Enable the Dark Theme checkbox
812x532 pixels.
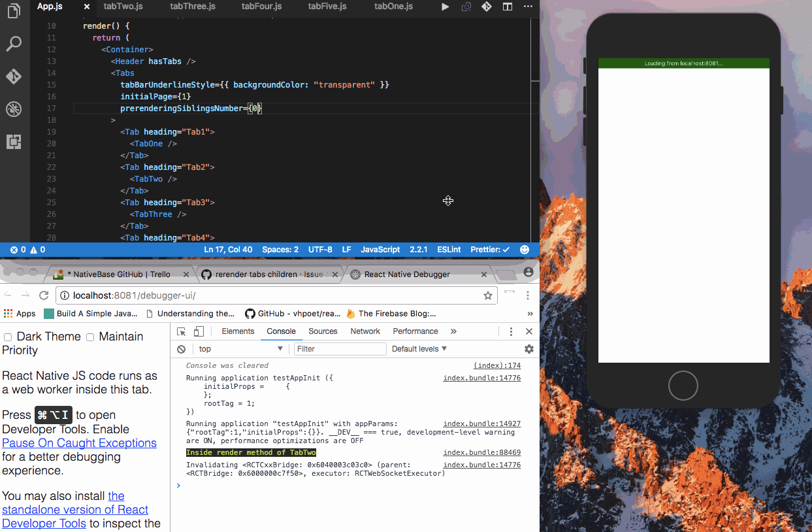[x=7, y=336]
